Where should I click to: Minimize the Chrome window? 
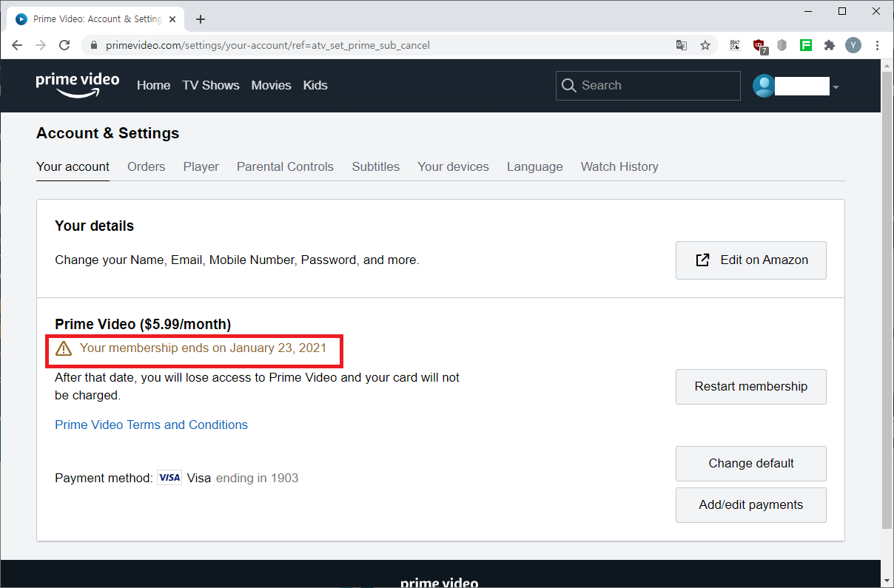coord(808,11)
